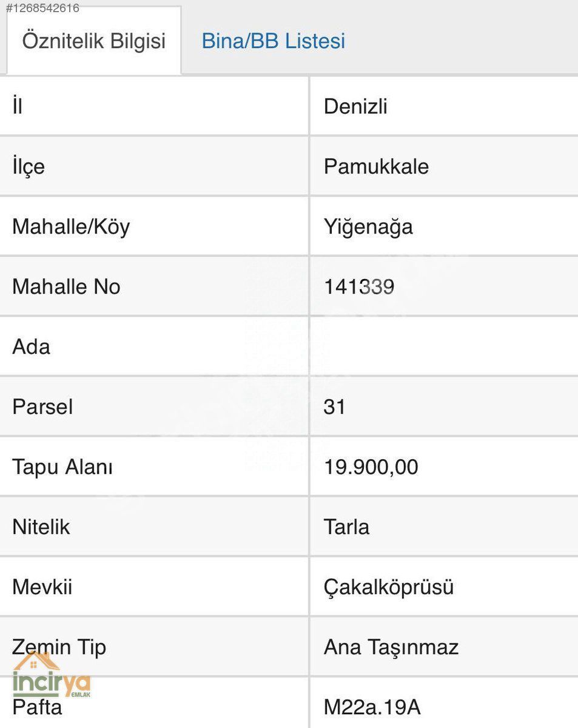Screen dimensions: 578x728
Task: Click the Tapu Alanı value 19.900,00
Action: coord(371,467)
